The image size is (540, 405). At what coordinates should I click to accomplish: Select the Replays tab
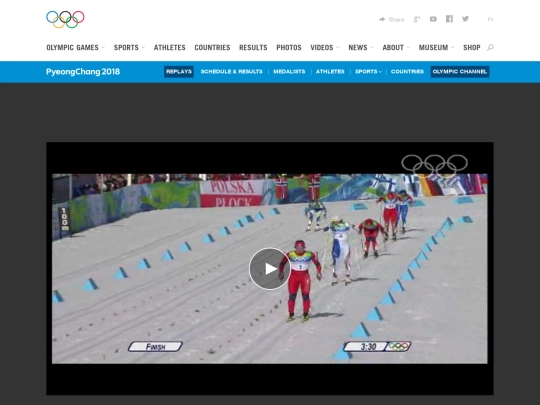[179, 72]
